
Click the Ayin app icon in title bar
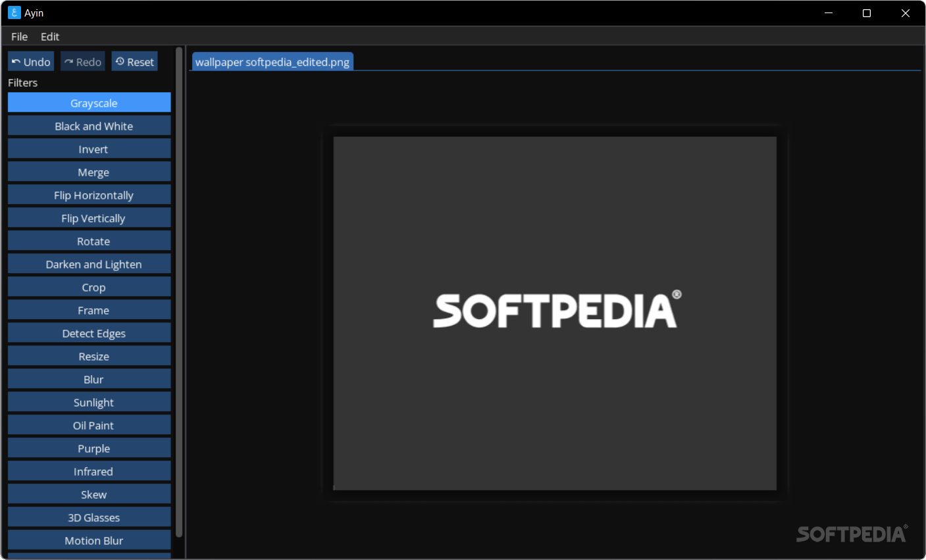click(x=14, y=13)
